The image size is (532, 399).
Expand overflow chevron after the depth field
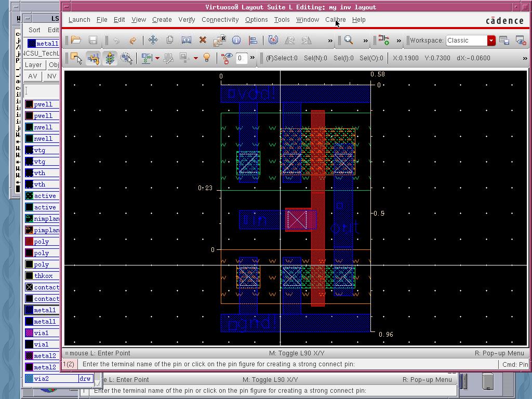click(x=252, y=58)
